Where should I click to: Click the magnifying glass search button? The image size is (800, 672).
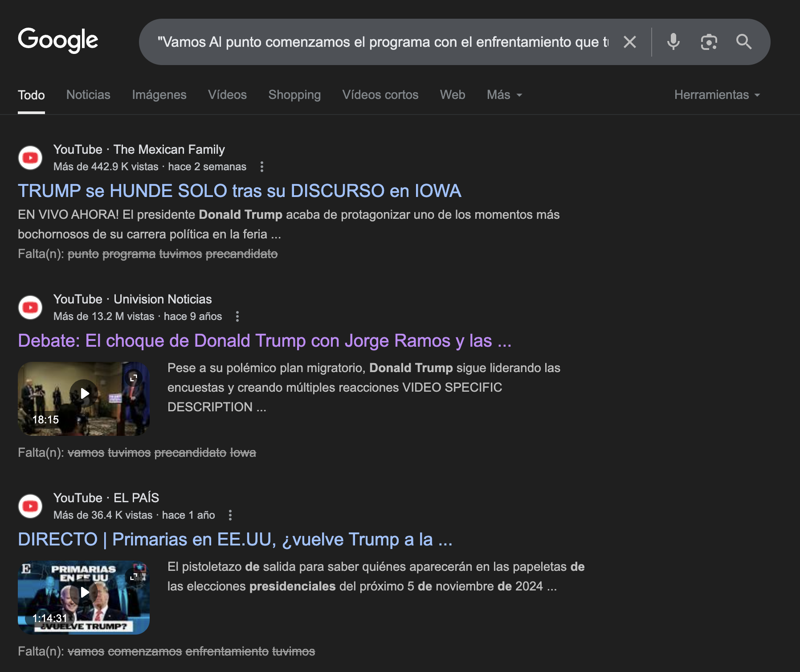pos(744,42)
